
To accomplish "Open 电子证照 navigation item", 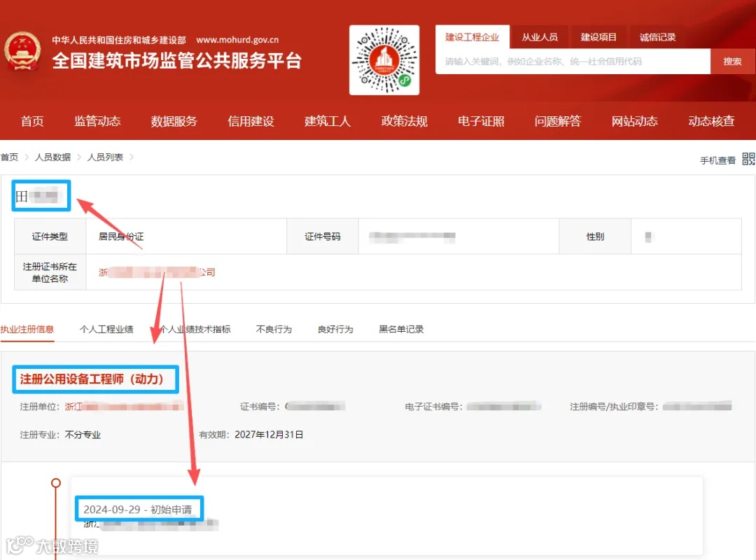I will pos(481,121).
